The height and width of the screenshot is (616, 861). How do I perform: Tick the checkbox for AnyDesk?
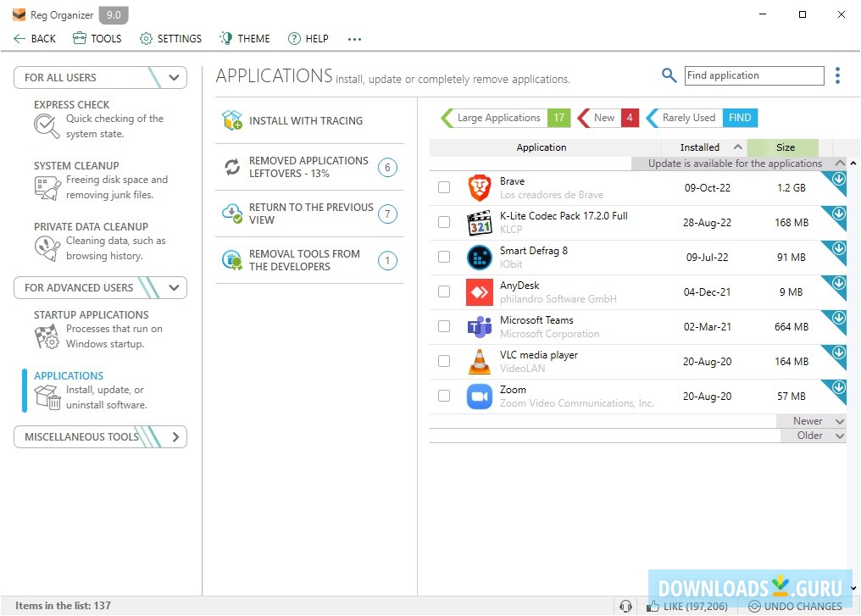click(x=444, y=291)
